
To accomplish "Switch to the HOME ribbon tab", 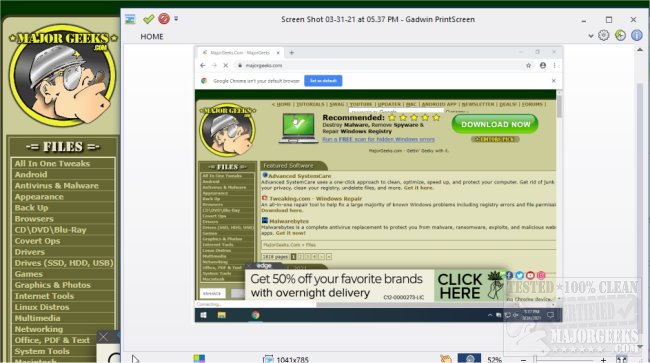I will 152,36.
